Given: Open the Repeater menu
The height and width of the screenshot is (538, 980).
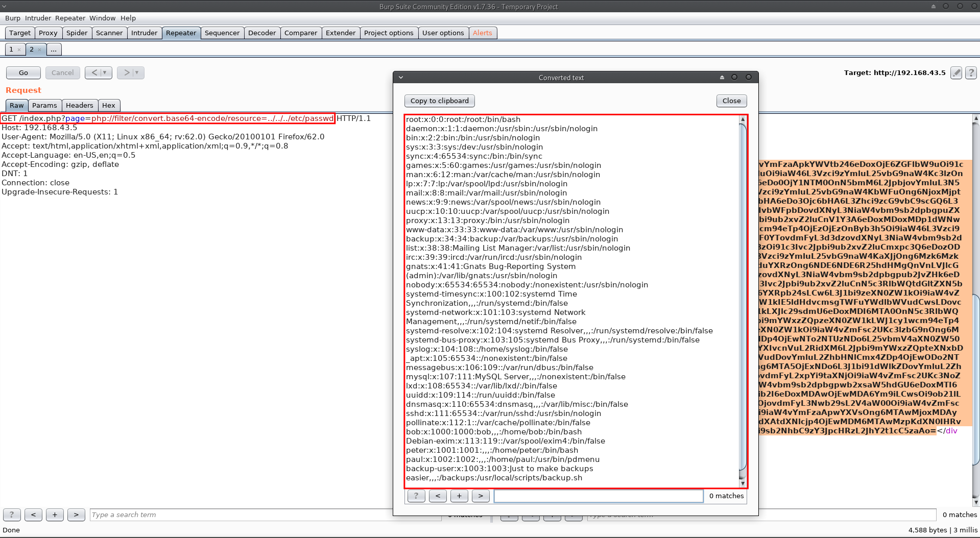Looking at the screenshot, I should (70, 18).
